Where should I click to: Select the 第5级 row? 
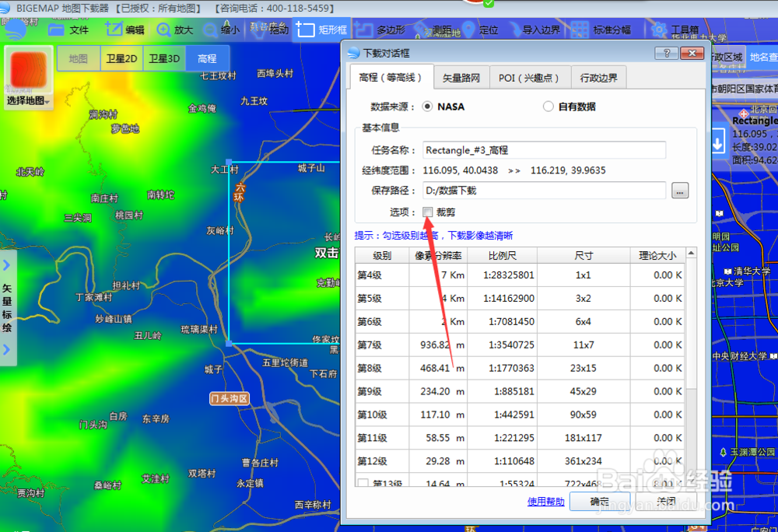520,299
